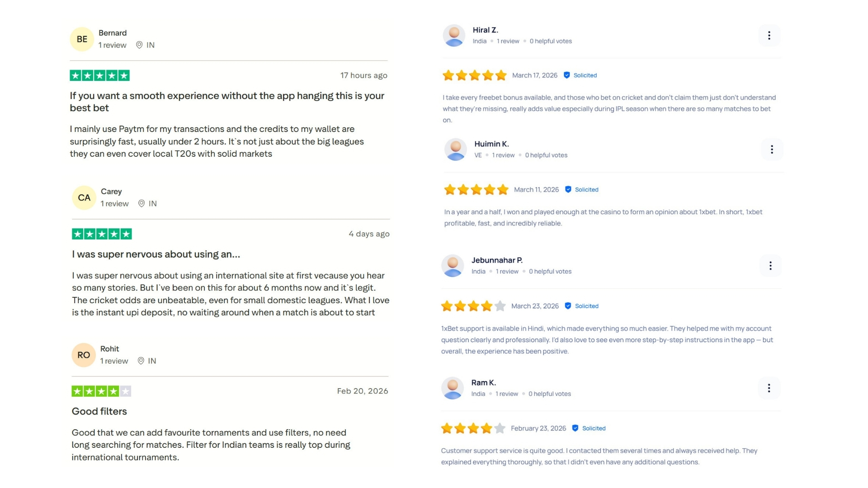
Task: Open Huimin K.'s three-dot options menu
Action: 772,149
